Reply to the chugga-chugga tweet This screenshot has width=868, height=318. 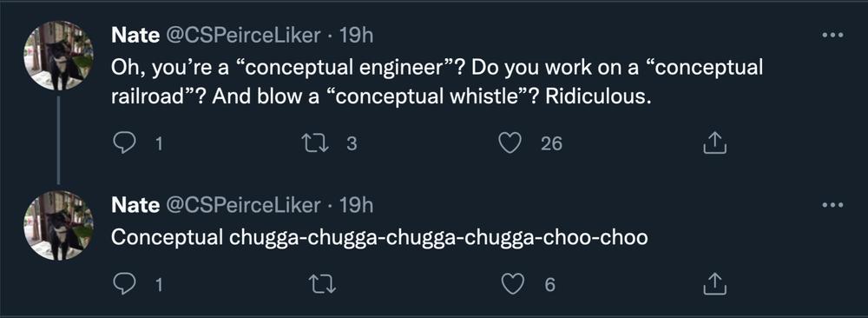(x=122, y=285)
